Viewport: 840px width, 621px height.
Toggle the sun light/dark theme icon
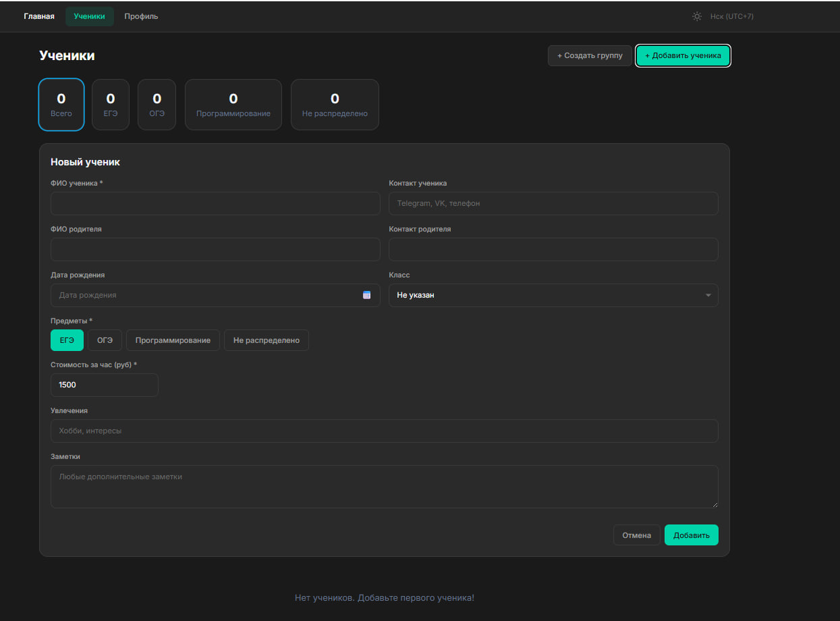697,16
